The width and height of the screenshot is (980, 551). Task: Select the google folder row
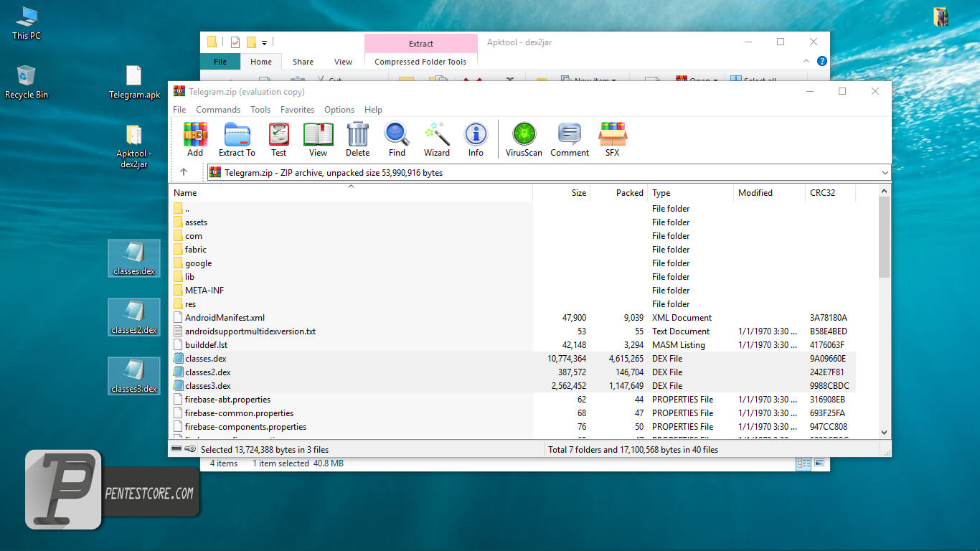[512, 263]
